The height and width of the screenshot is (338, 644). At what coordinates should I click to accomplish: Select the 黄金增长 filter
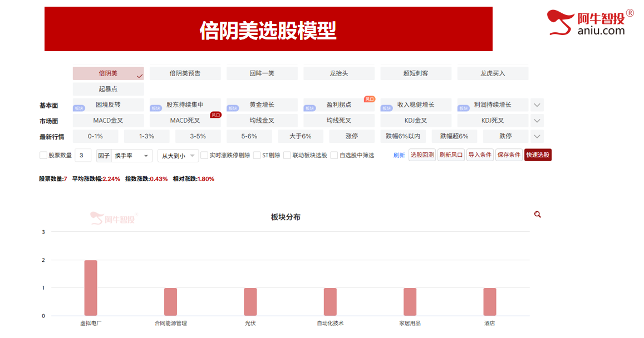click(262, 105)
